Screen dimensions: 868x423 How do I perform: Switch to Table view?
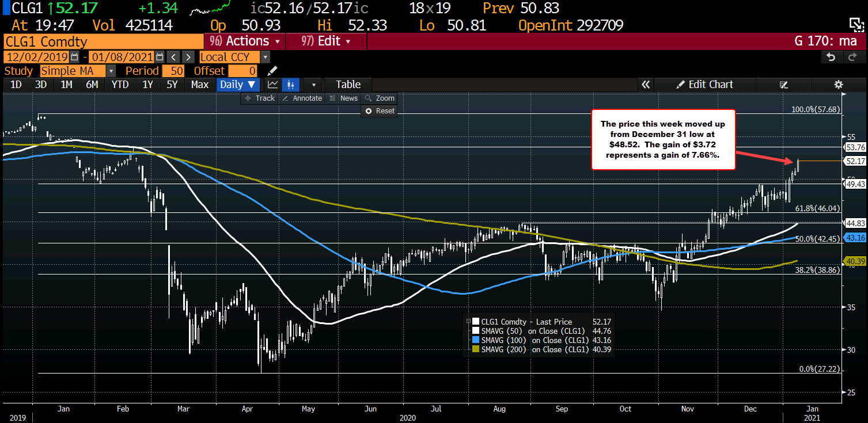coord(348,85)
